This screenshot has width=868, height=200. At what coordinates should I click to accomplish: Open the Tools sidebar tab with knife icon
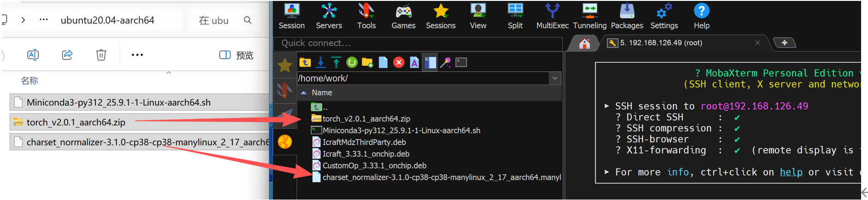pos(285,90)
